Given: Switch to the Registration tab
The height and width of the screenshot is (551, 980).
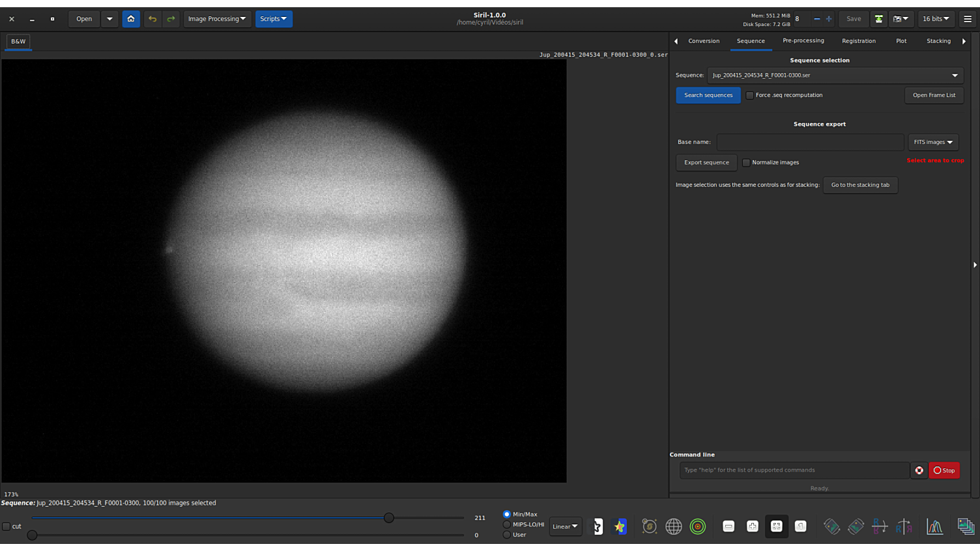Looking at the screenshot, I should pos(858,41).
